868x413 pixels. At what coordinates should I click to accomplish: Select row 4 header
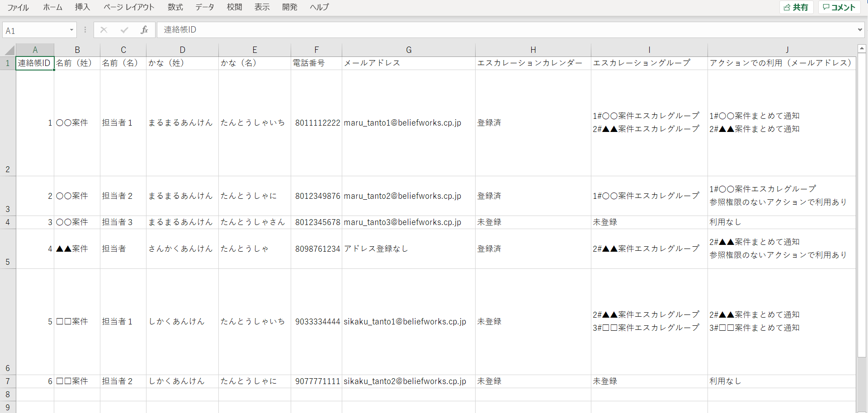click(x=8, y=222)
